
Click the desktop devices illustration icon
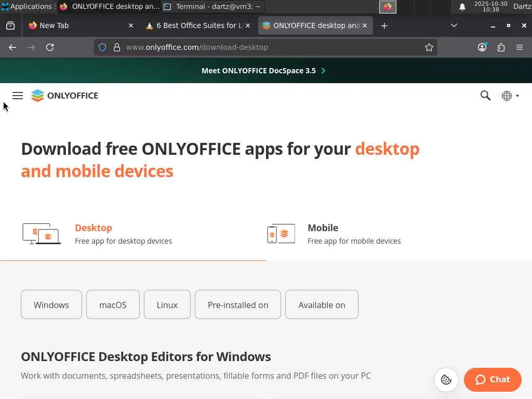(42, 234)
